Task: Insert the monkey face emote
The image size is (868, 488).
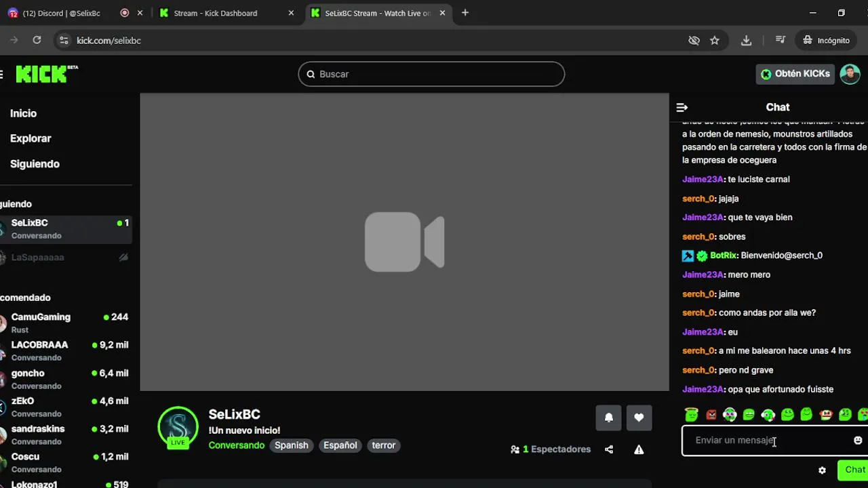Action: (x=825, y=414)
